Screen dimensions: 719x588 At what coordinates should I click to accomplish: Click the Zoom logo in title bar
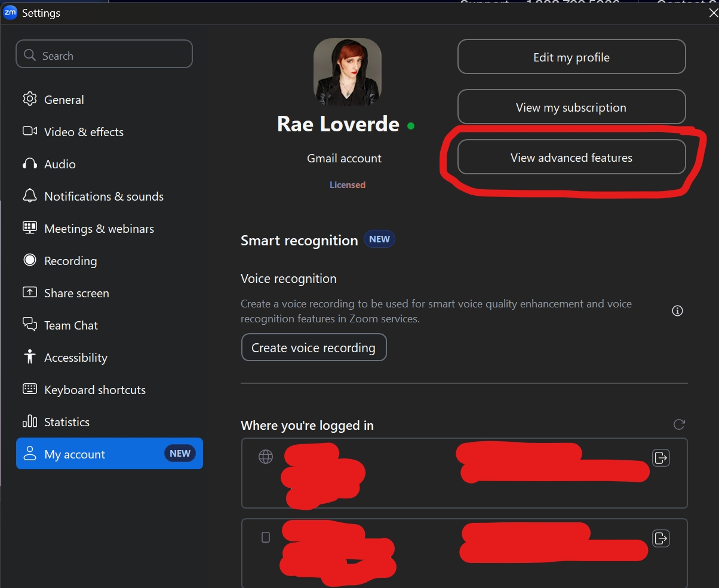tap(10, 13)
